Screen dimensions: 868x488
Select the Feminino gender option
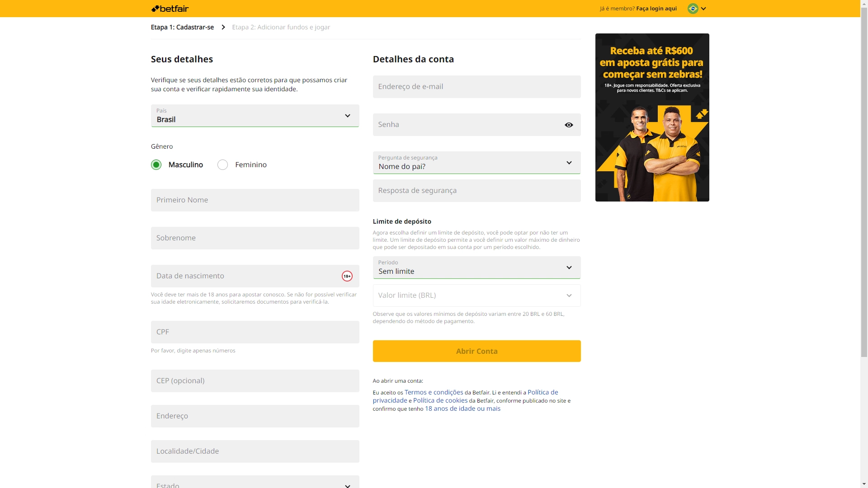click(x=222, y=165)
